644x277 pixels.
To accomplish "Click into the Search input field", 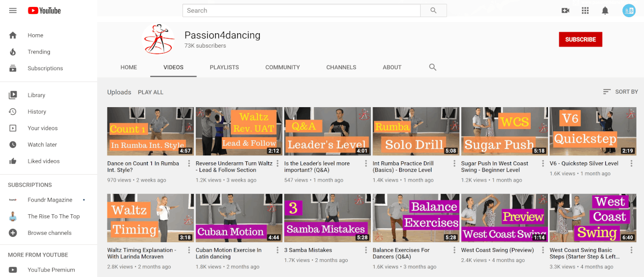I will tap(302, 11).
